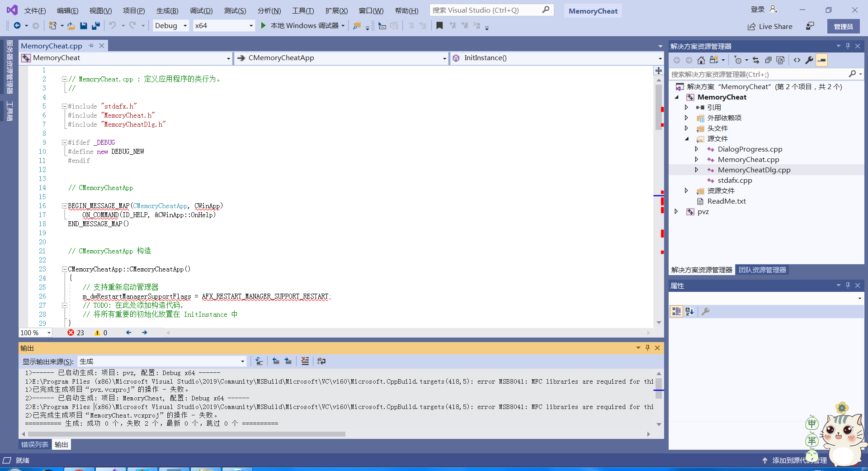Start debugging with the green play icon
The height and width of the screenshot is (471, 868).
tap(263, 26)
